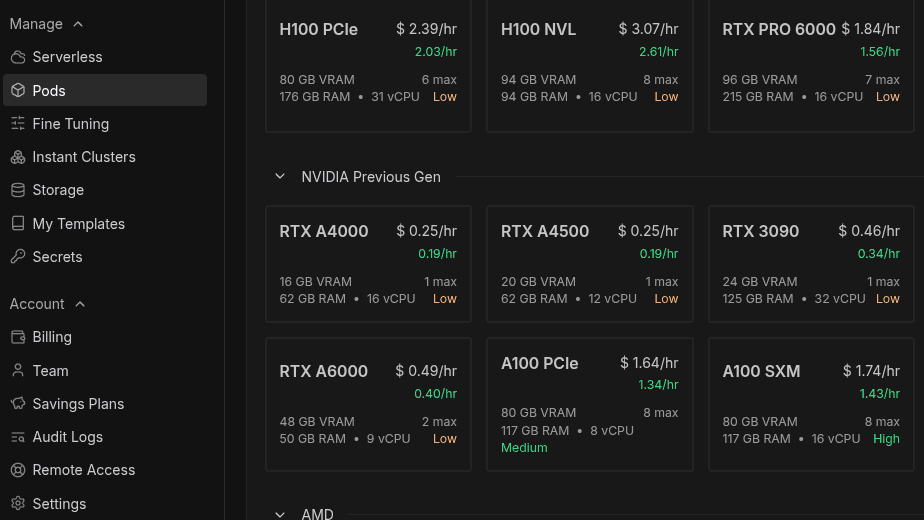Click the Medium availability label on A100 PCIe

524,447
